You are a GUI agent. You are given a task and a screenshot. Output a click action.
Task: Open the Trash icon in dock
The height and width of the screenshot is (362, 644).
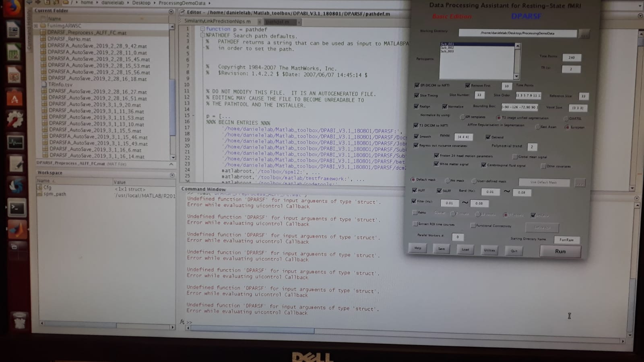tap(19, 321)
